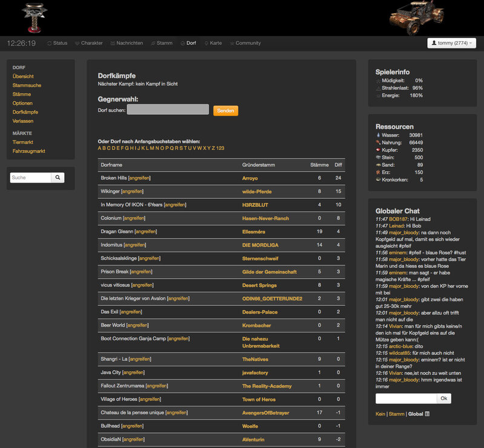484x448 pixels.
Task: Open the chat archive icon beside Global
Action: [x=427, y=414]
